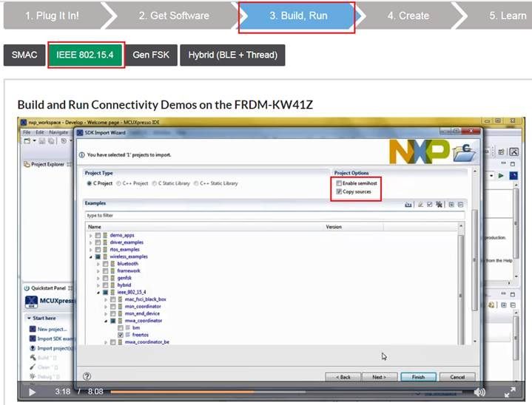532x405 pixels.
Task: Collapse the Start here section
Action: (29, 319)
